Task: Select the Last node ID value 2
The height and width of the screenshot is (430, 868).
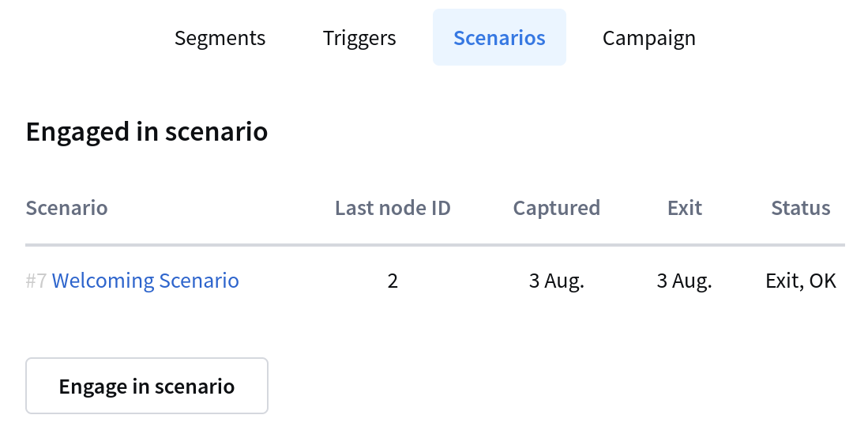Action: (x=393, y=281)
